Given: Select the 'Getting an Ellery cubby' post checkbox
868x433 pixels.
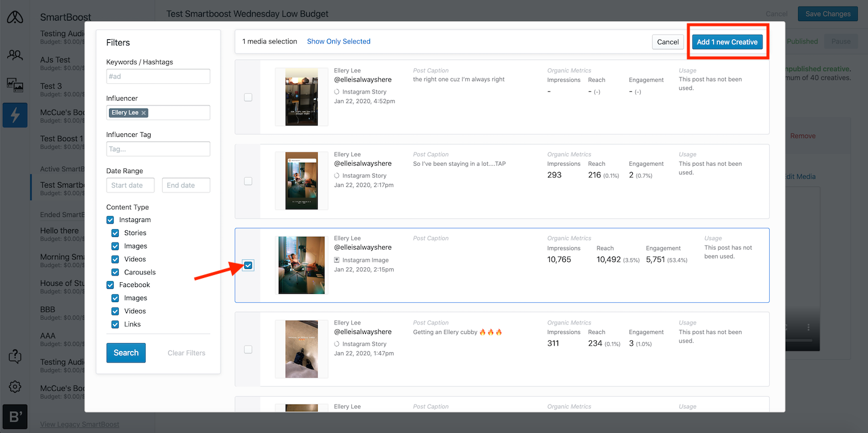Looking at the screenshot, I should tap(248, 349).
